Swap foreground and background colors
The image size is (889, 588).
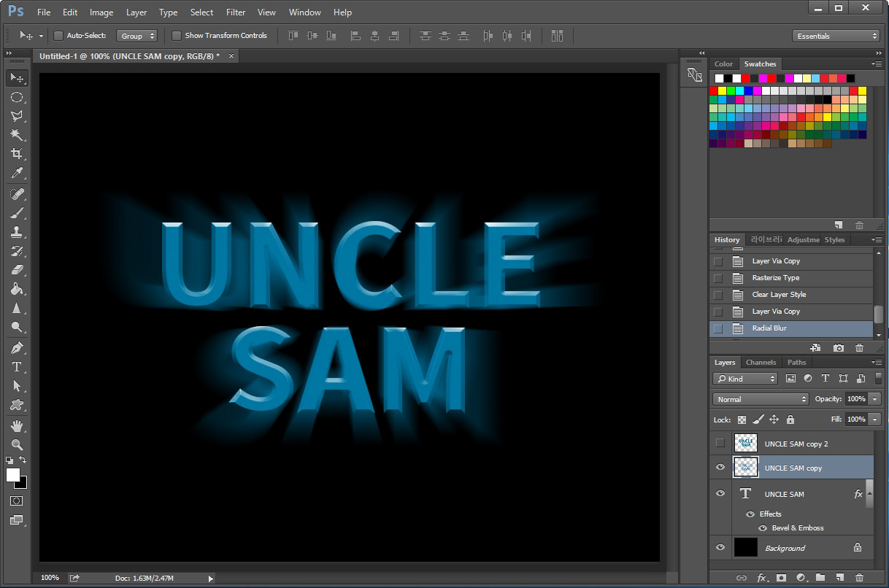(23, 460)
